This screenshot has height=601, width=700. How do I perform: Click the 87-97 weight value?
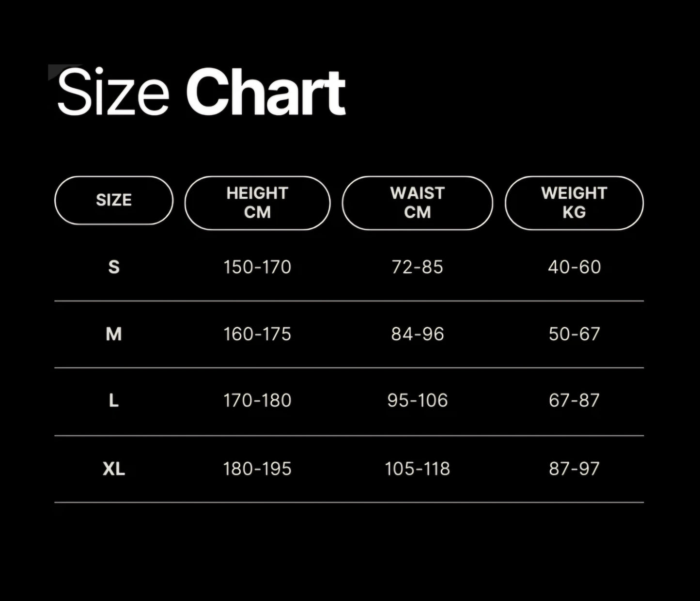(x=574, y=469)
